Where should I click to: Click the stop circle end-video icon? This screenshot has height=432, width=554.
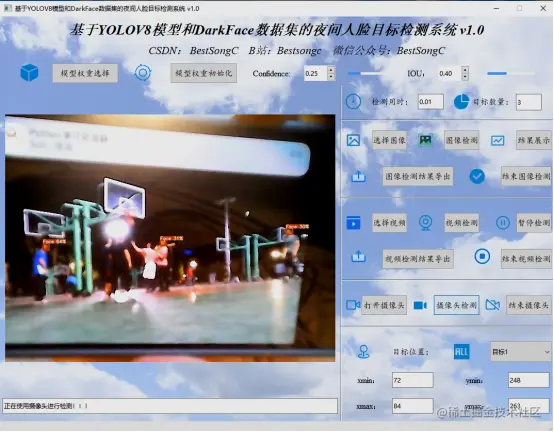[x=482, y=256]
